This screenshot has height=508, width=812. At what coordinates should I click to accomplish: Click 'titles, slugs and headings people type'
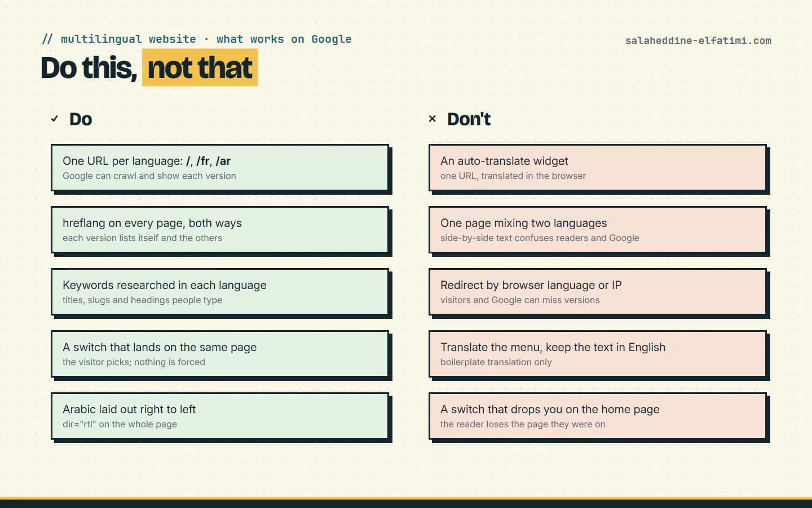tap(142, 300)
